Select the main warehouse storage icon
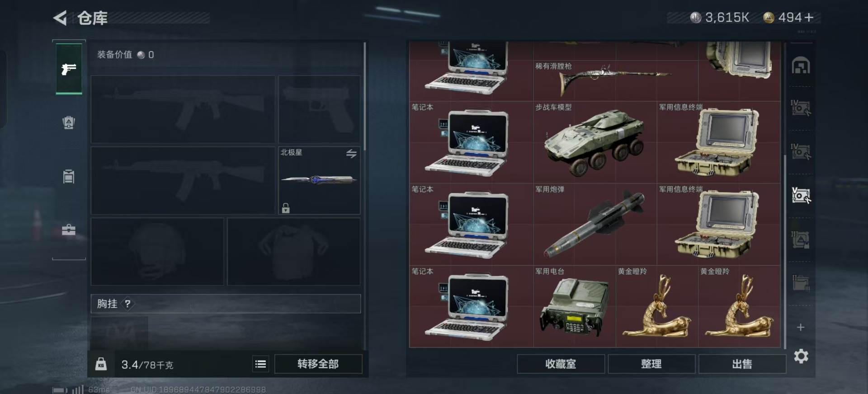 pos(801,66)
